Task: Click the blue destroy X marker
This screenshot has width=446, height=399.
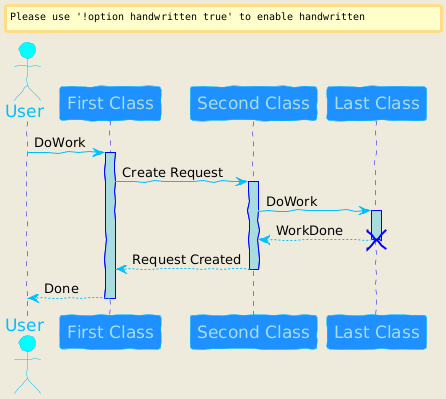Action: [376, 240]
